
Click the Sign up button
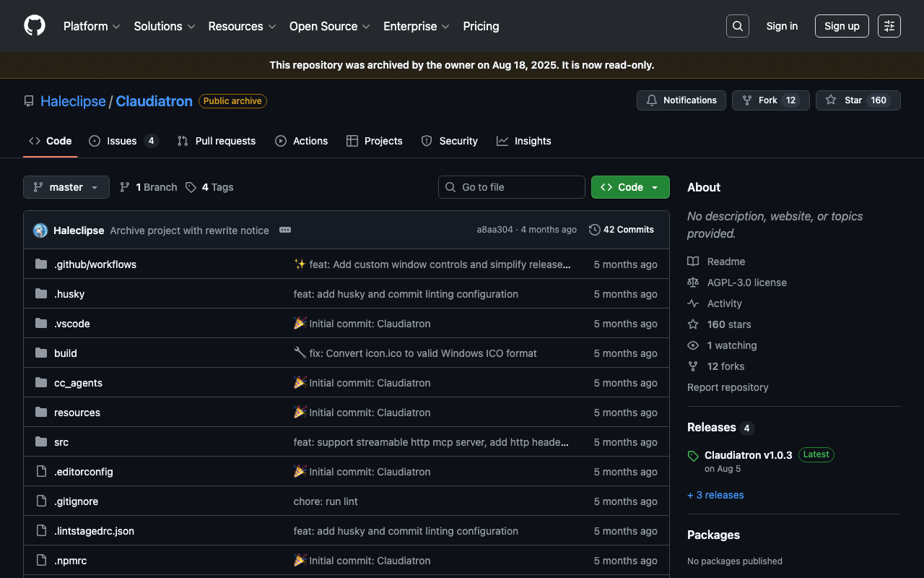[842, 26]
